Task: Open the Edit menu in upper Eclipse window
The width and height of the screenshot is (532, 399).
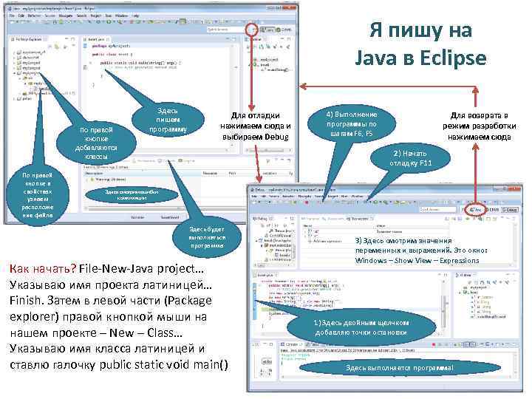Action: pos(21,16)
